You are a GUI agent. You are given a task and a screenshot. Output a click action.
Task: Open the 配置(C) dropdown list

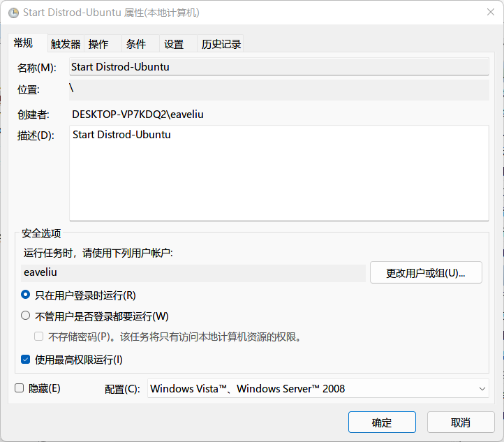coord(318,389)
